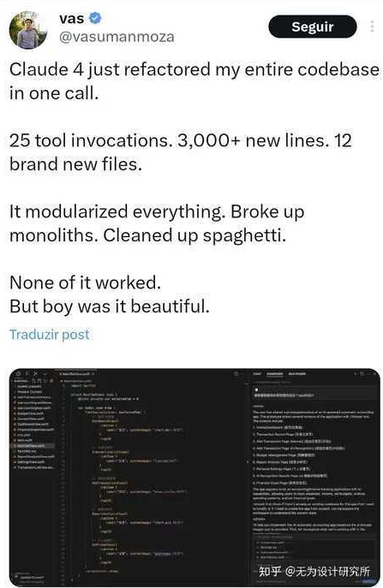Click the open swift file editor tab
This screenshot has width=383, height=588.
point(75,374)
